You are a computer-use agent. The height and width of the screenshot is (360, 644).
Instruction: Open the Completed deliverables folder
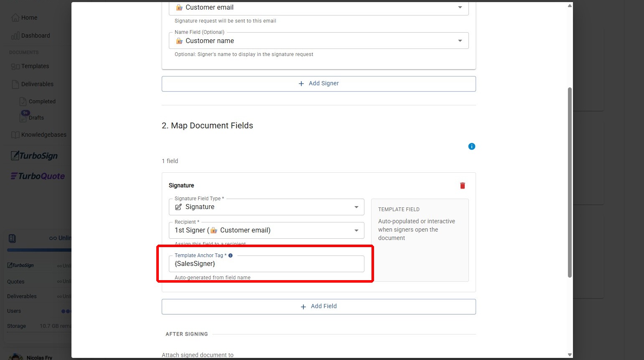(x=41, y=102)
